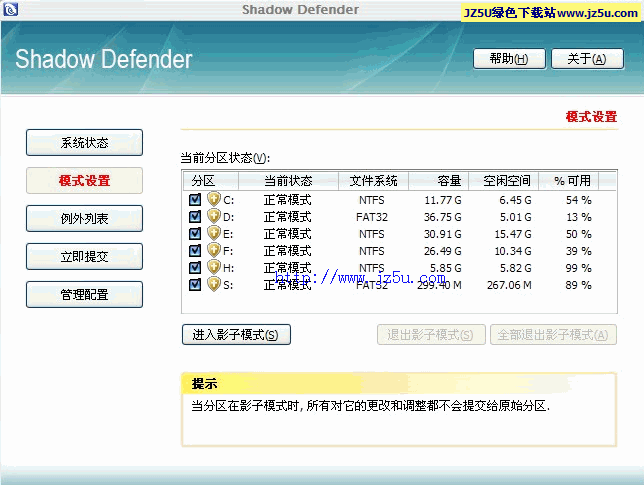This screenshot has height=485, width=644.
Task: Uncheck the D: partition checkbox
Action: click(x=195, y=216)
